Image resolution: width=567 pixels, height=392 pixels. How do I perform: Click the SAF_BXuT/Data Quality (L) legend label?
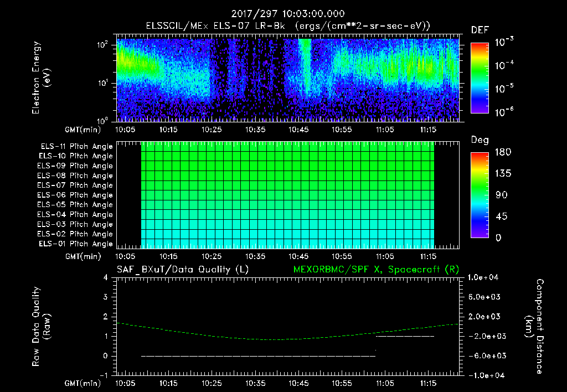183,270
